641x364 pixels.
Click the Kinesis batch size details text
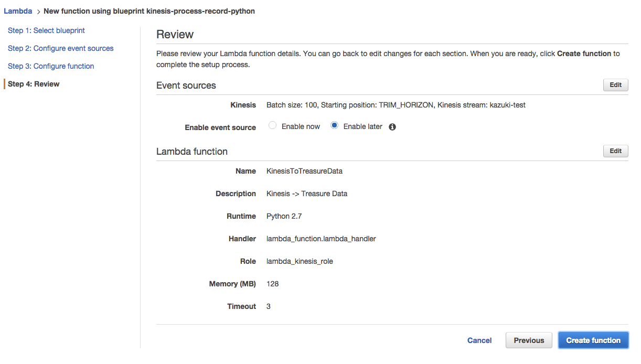click(396, 105)
